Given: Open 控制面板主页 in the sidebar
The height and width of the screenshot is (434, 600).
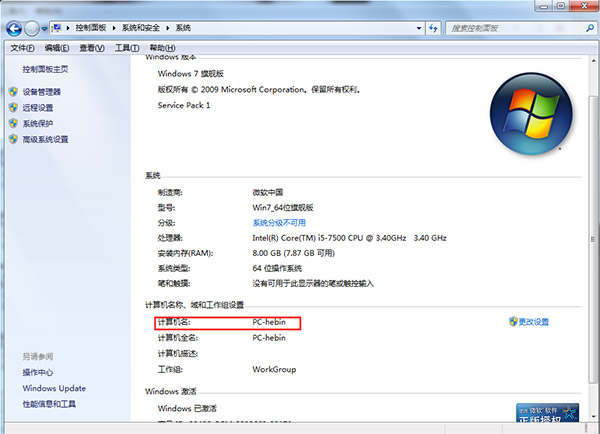Looking at the screenshot, I should coord(45,69).
